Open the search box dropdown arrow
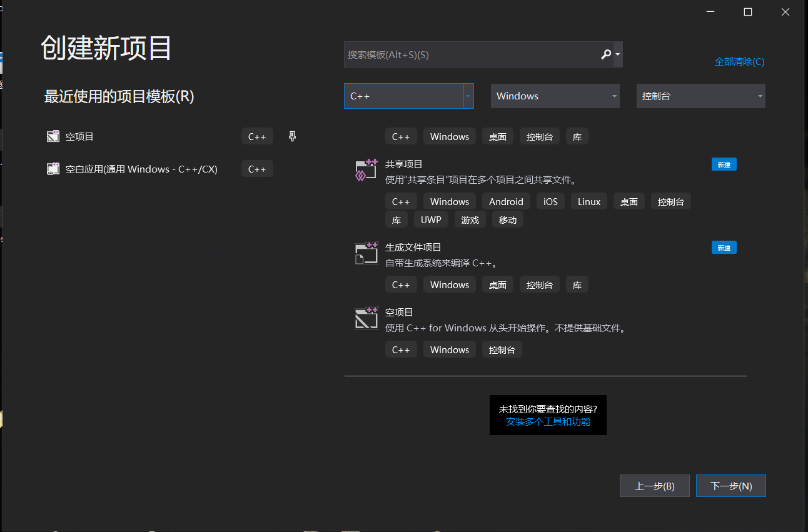808x532 pixels. pyautogui.click(x=618, y=54)
